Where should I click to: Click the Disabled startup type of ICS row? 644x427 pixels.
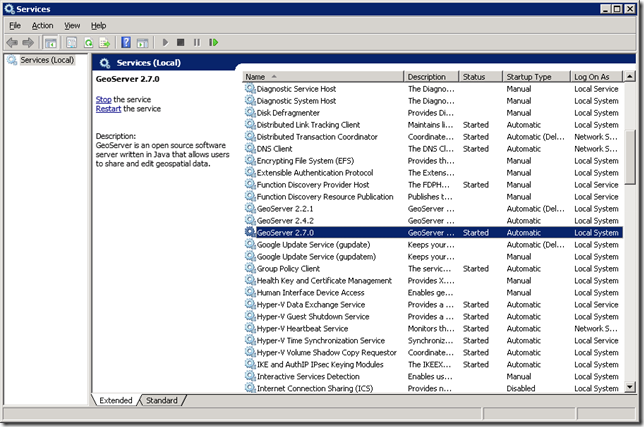point(521,388)
